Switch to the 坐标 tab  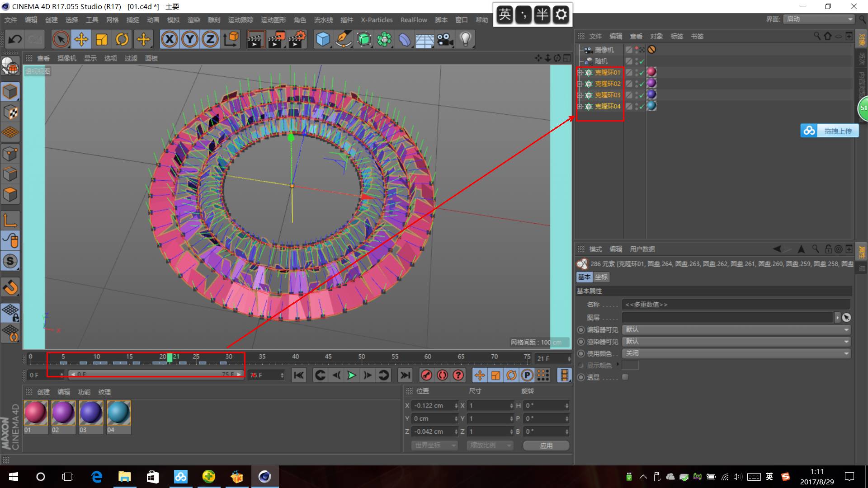pos(601,277)
